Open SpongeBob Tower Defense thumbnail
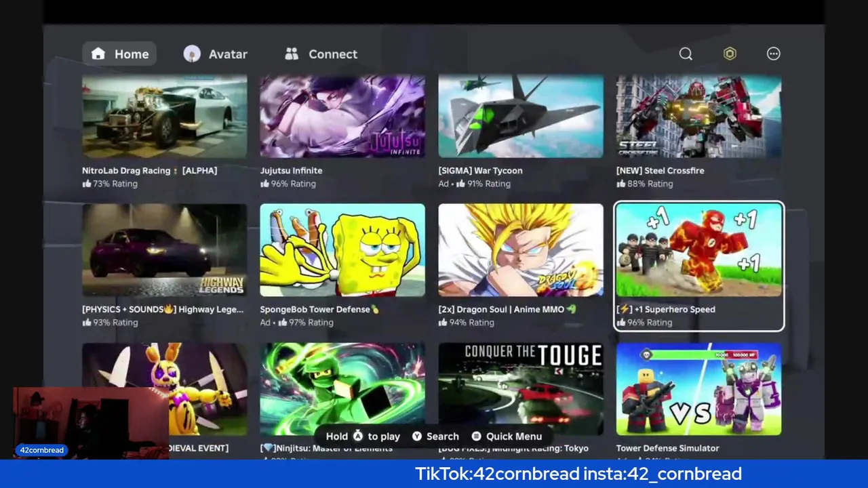The width and height of the screenshot is (868, 488). click(342, 250)
